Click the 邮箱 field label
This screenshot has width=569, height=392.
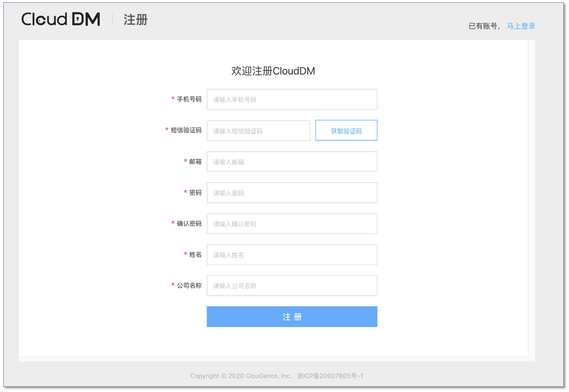coord(195,161)
